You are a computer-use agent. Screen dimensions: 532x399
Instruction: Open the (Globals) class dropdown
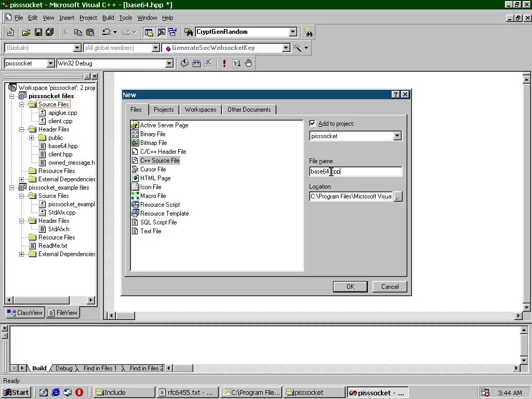(77, 48)
